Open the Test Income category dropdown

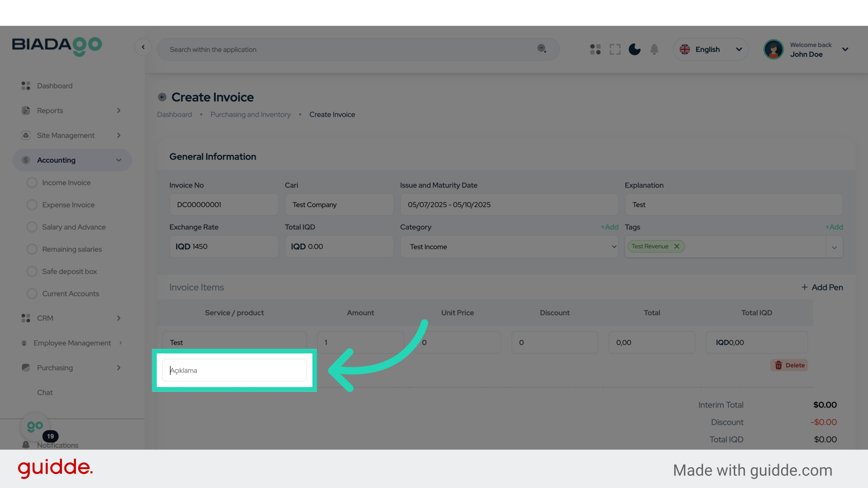pos(509,247)
